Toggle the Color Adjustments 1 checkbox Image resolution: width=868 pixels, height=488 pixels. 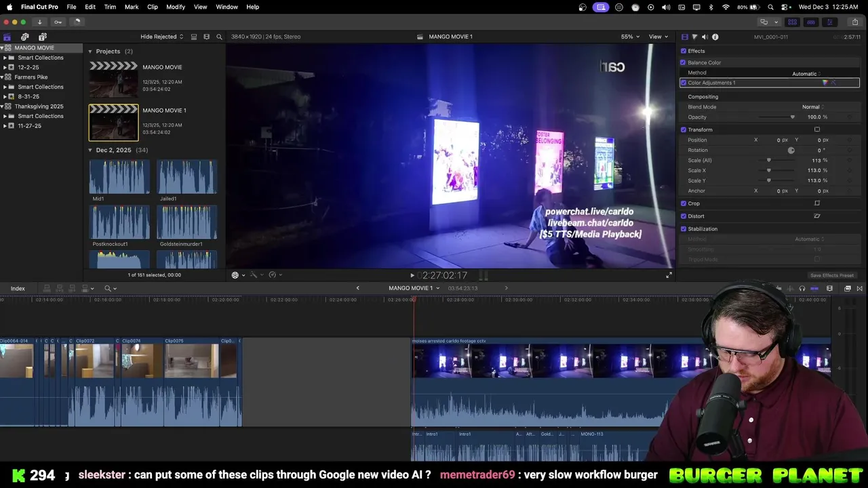click(683, 83)
